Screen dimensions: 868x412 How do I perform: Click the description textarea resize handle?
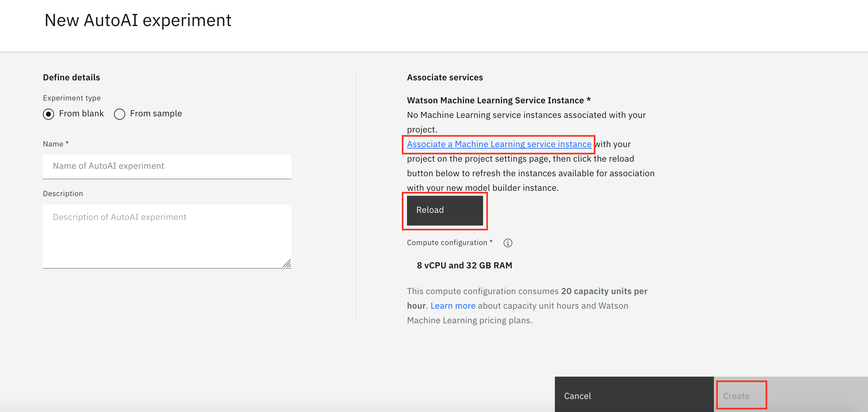pos(287,264)
